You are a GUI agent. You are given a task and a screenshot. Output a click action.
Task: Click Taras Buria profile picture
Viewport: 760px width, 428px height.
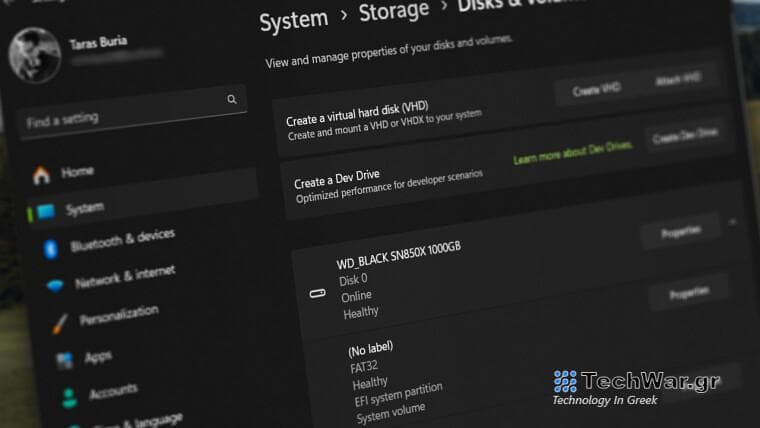pos(36,54)
